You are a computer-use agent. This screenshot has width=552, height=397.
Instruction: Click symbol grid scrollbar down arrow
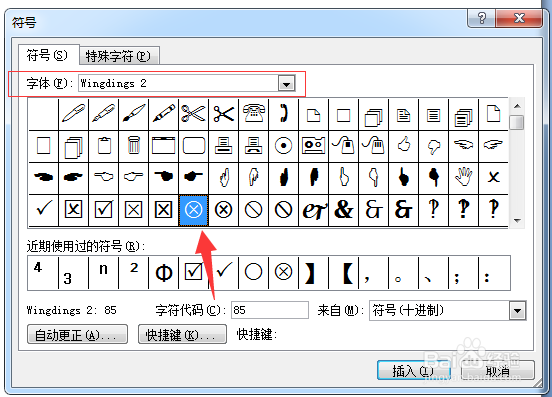tap(517, 220)
